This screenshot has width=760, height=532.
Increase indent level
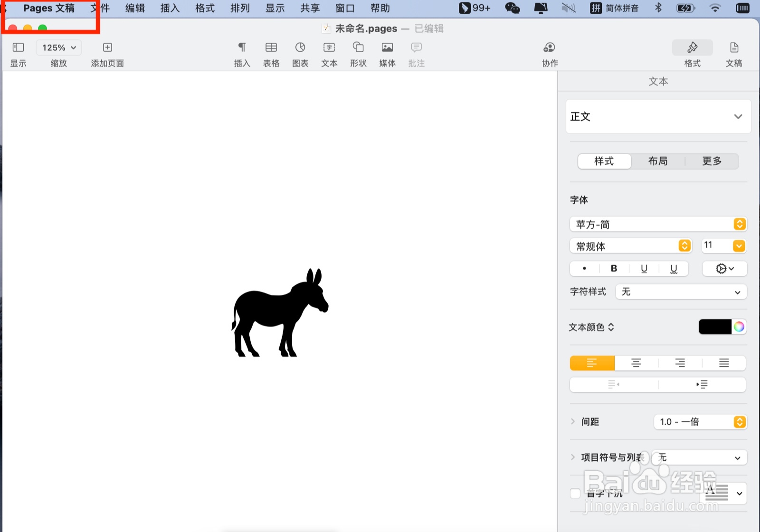702,384
